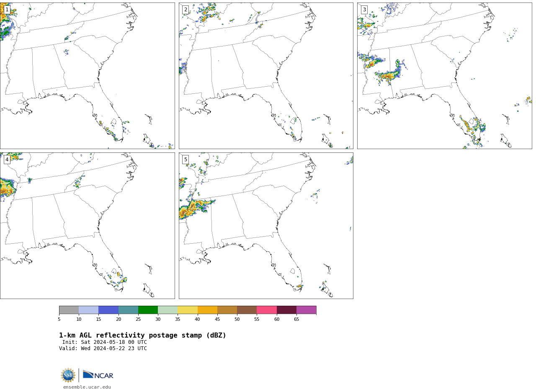Open ensemble member 3 reflectivity map
The image size is (536, 392).
445,76
